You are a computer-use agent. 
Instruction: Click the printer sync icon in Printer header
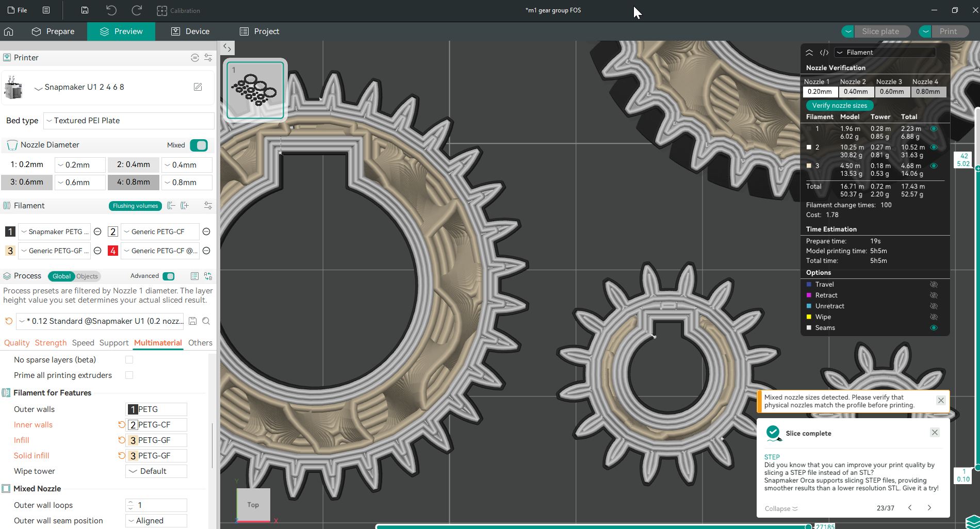pos(194,58)
